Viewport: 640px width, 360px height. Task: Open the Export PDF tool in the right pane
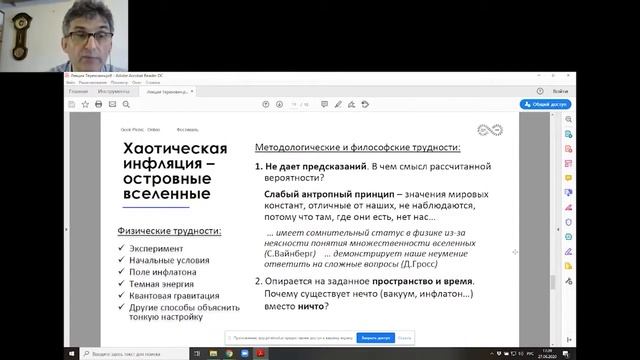[569, 134]
